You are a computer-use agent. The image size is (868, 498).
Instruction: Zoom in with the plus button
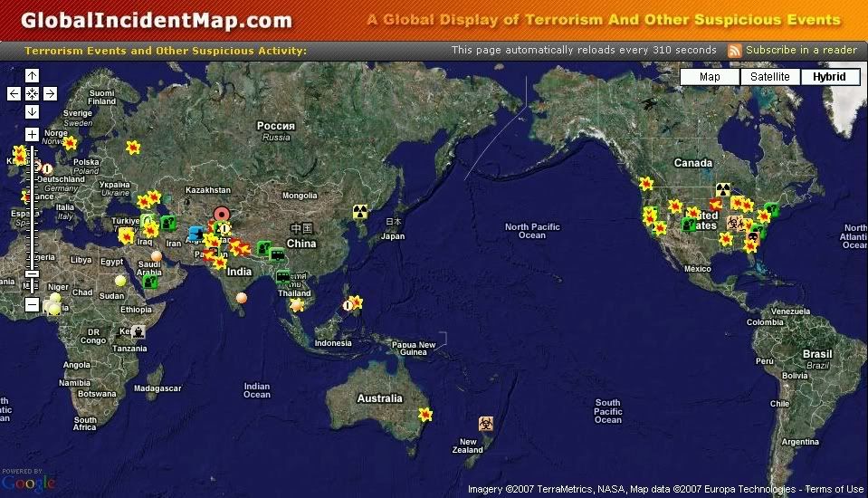tap(32, 134)
